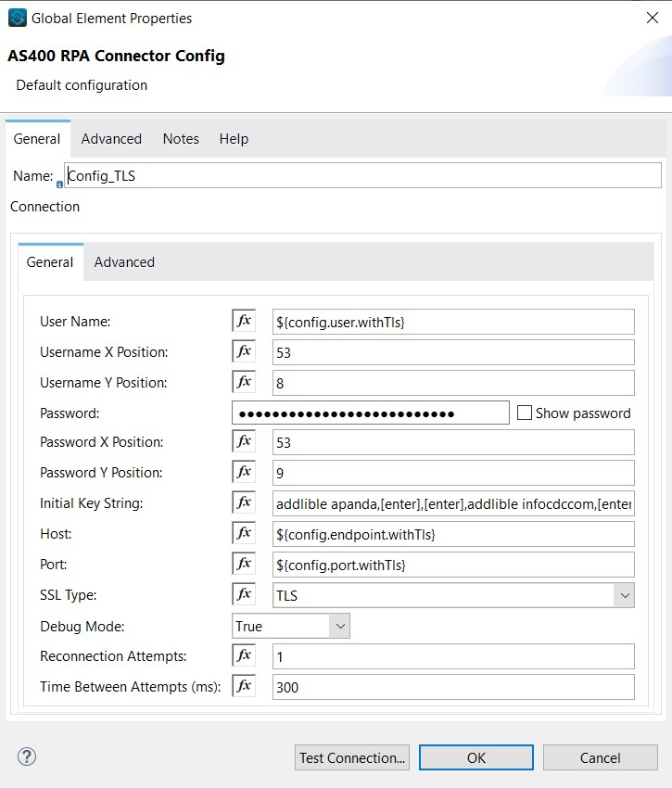Image resolution: width=672 pixels, height=788 pixels.
Task: Click the Global Element Properties title icon
Action: (17, 19)
